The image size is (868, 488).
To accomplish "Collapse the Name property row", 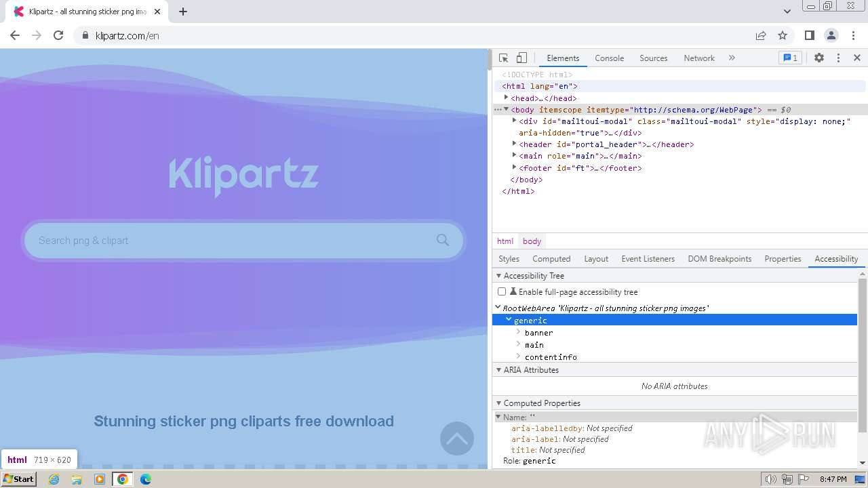I will (x=498, y=417).
